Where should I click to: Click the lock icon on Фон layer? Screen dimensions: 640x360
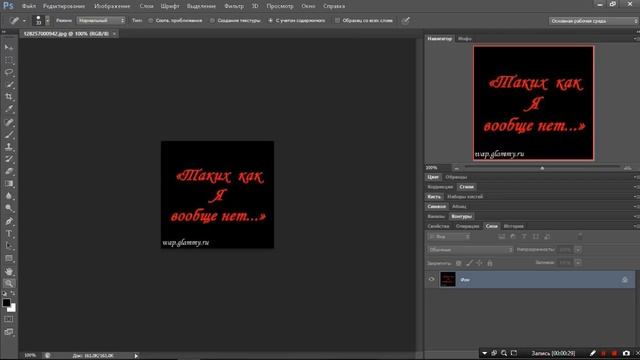[624, 280]
